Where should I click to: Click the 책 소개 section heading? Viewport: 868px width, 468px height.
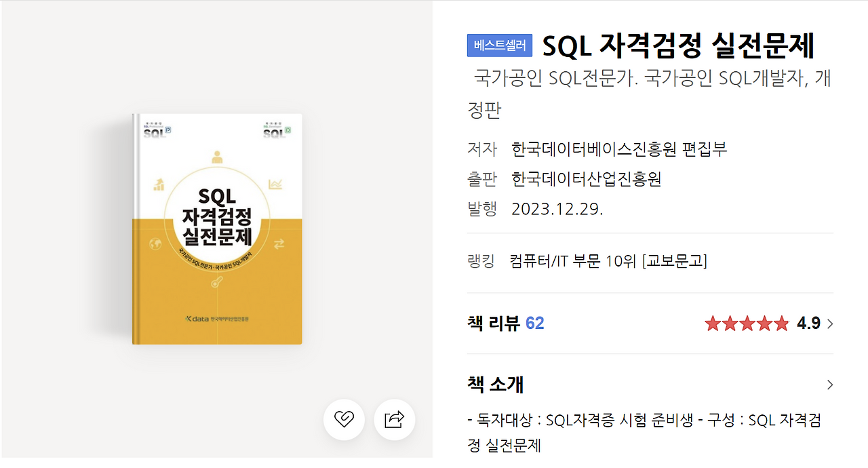tap(494, 385)
